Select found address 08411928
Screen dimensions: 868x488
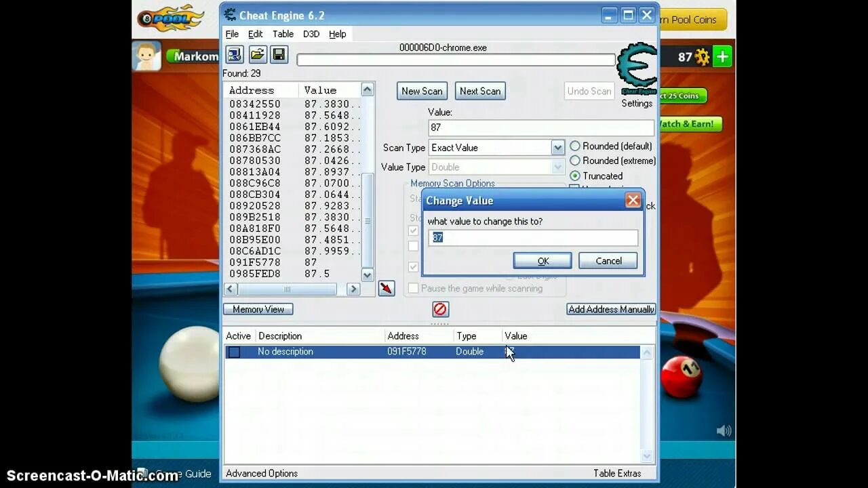[254, 115]
